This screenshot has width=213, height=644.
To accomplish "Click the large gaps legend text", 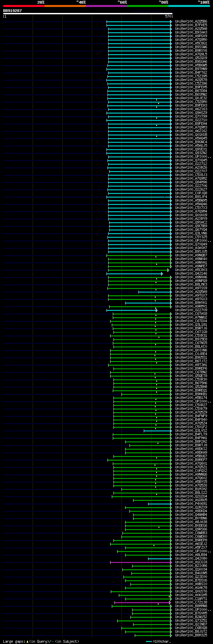I will (41, 641).
